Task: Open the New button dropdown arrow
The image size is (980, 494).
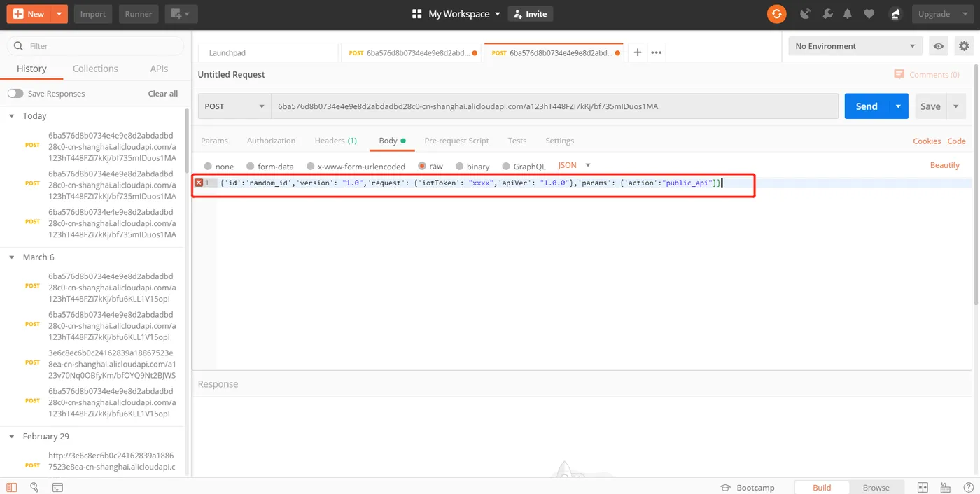Action: [x=59, y=14]
